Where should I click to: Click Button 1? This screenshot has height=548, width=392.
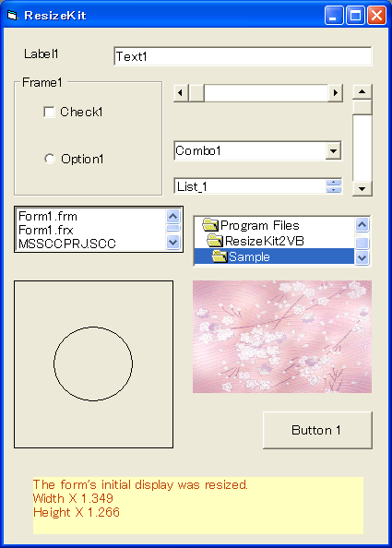317,430
